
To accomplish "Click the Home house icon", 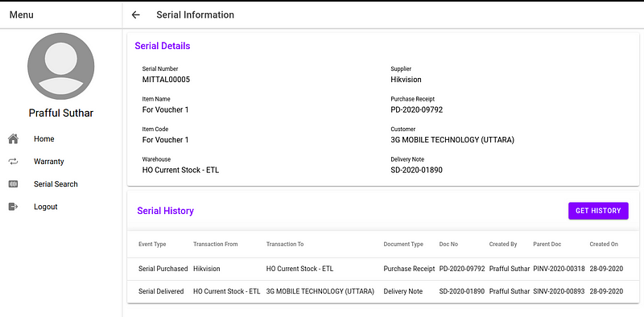I will tap(13, 139).
